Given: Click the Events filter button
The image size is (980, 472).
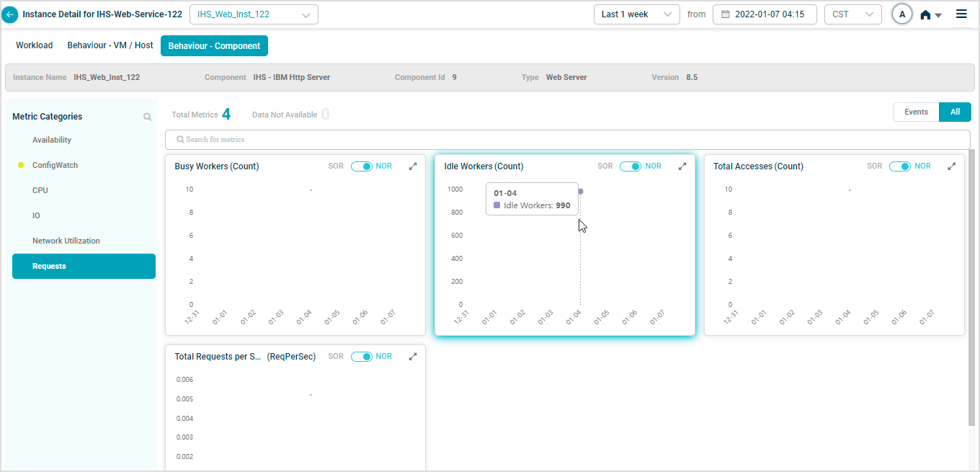Looking at the screenshot, I should tap(916, 112).
